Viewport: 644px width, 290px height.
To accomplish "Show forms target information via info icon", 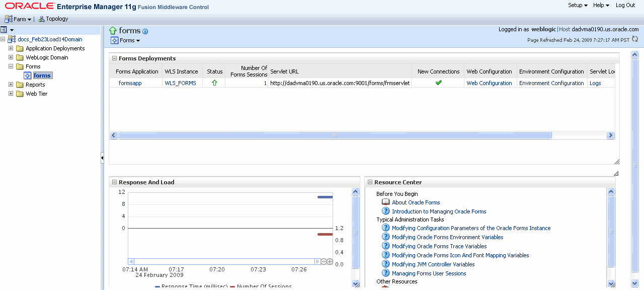I will [x=145, y=32].
